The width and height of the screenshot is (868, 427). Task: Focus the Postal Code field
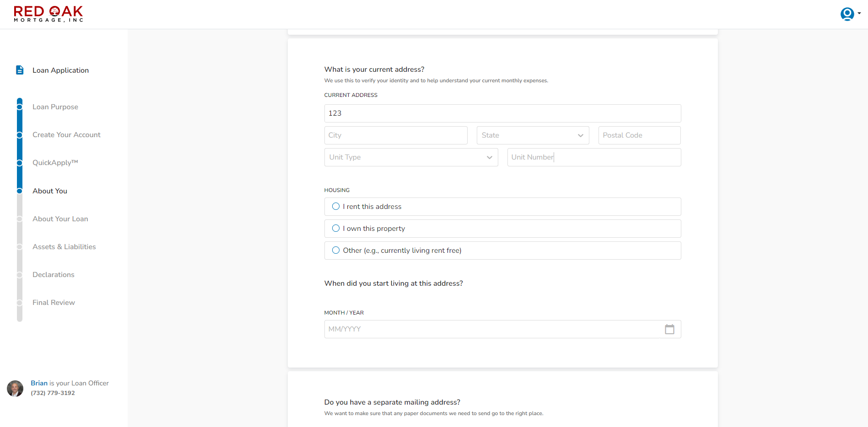(x=639, y=135)
